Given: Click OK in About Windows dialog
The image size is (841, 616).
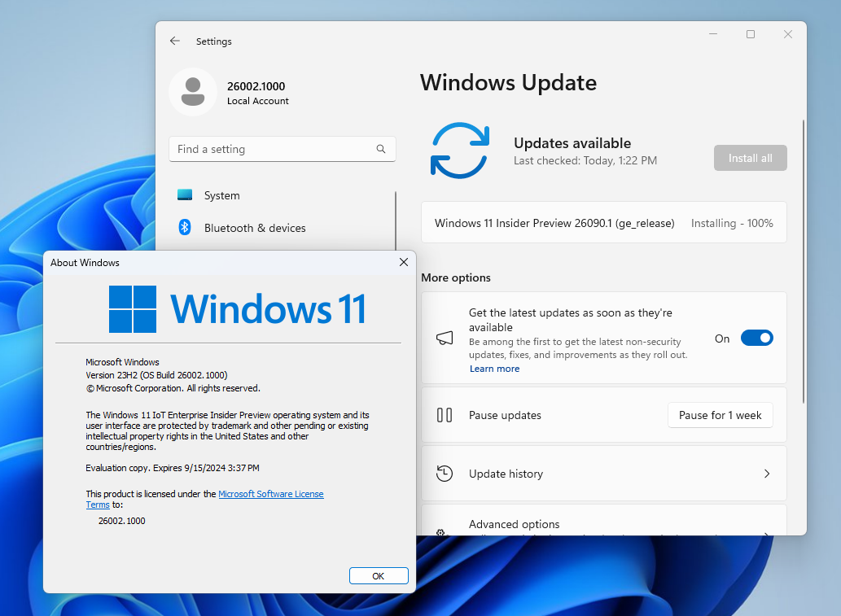Looking at the screenshot, I should (379, 576).
